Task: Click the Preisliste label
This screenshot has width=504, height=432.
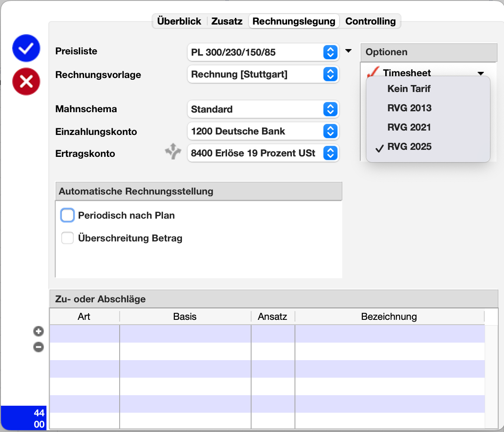Action: (76, 51)
